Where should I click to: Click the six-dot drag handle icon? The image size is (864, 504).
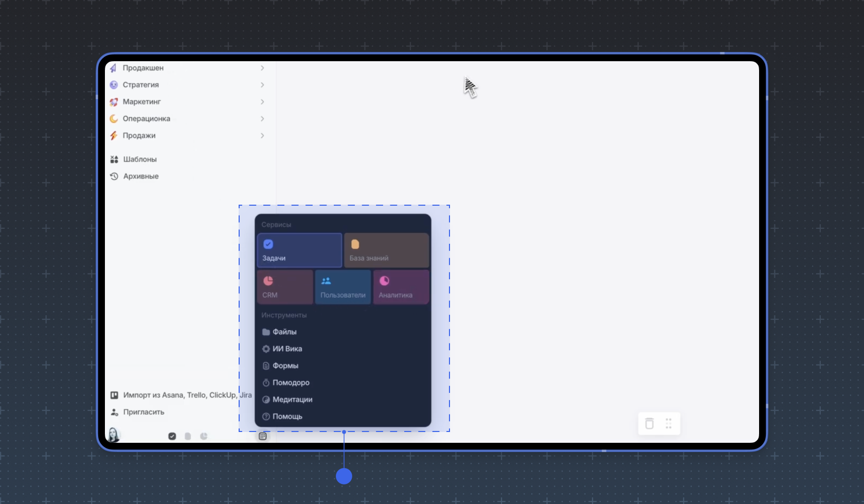point(669,423)
